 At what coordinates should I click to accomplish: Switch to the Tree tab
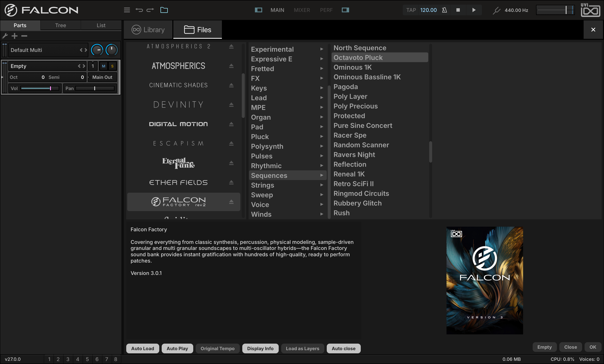pyautogui.click(x=60, y=25)
